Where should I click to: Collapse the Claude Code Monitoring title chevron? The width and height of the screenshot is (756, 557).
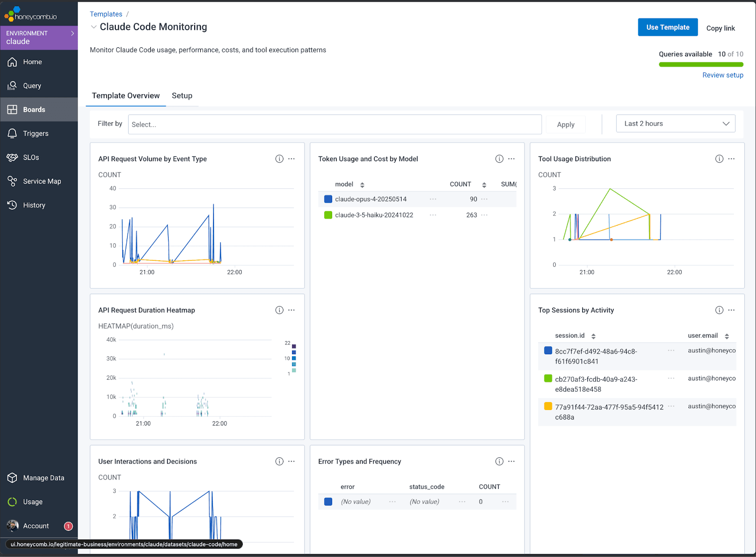click(93, 27)
